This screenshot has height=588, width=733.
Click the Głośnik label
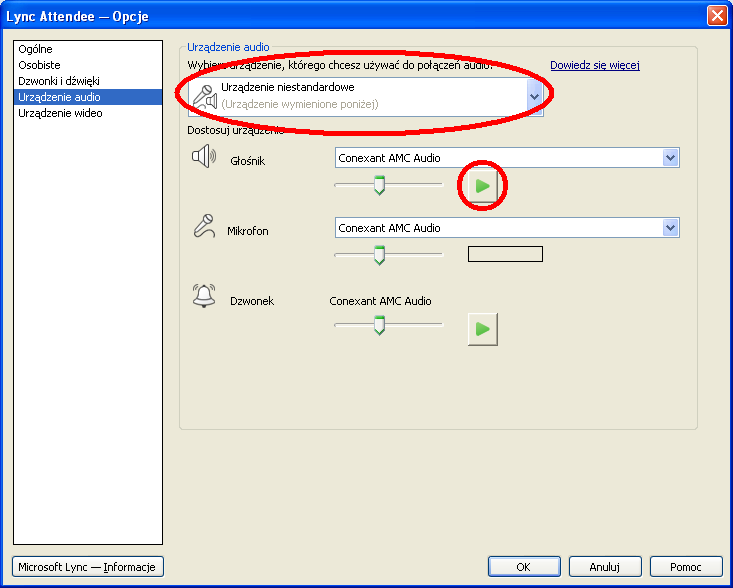[x=248, y=161]
